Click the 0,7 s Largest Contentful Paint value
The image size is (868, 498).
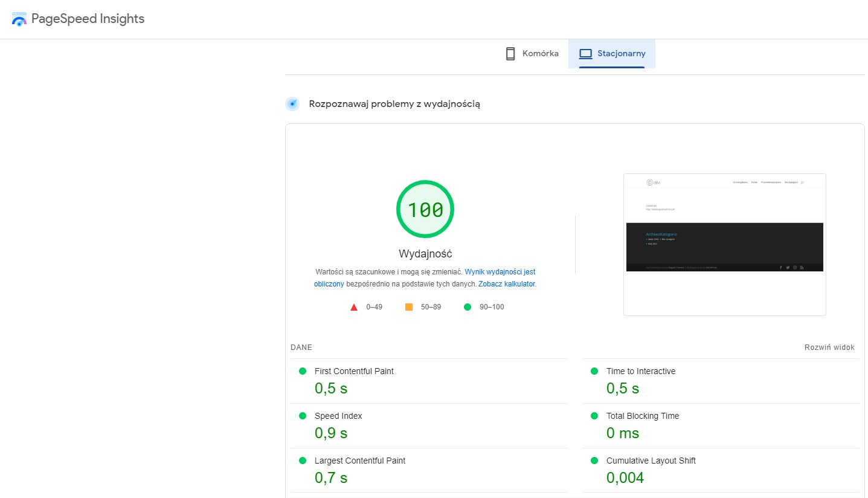(331, 478)
